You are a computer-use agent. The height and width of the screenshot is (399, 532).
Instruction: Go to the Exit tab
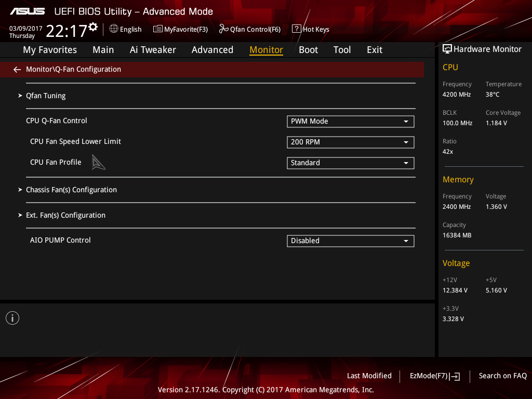pos(375,50)
